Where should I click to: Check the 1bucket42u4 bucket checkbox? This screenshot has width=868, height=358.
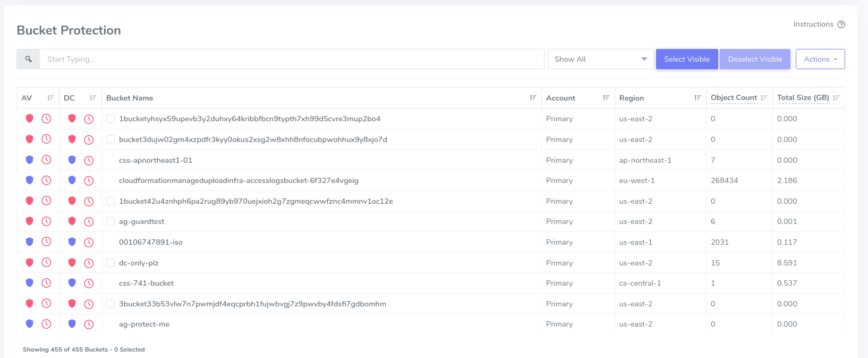(x=110, y=201)
